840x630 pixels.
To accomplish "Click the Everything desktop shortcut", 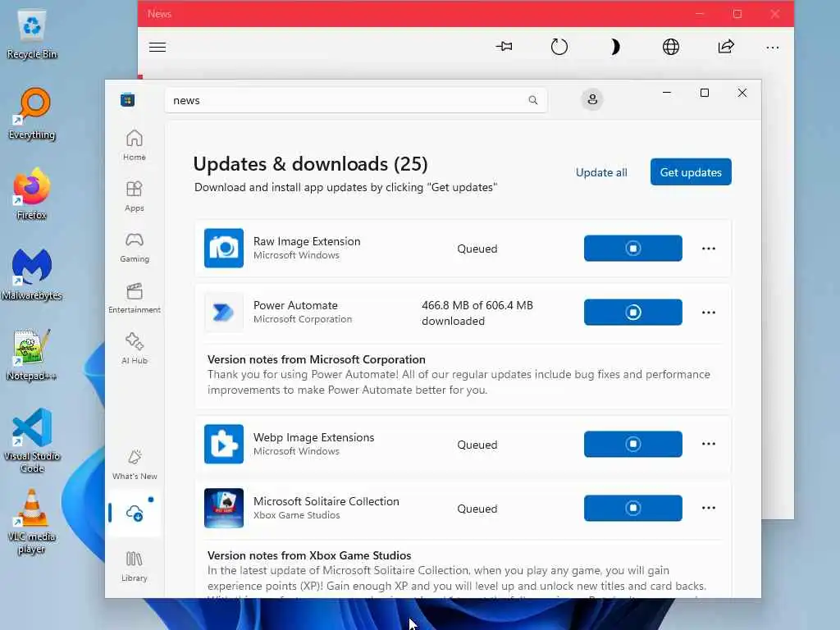I will click(32, 113).
